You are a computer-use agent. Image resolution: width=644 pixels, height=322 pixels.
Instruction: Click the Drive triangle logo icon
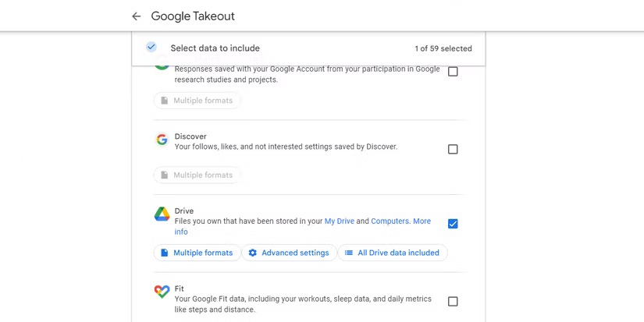pos(162,214)
